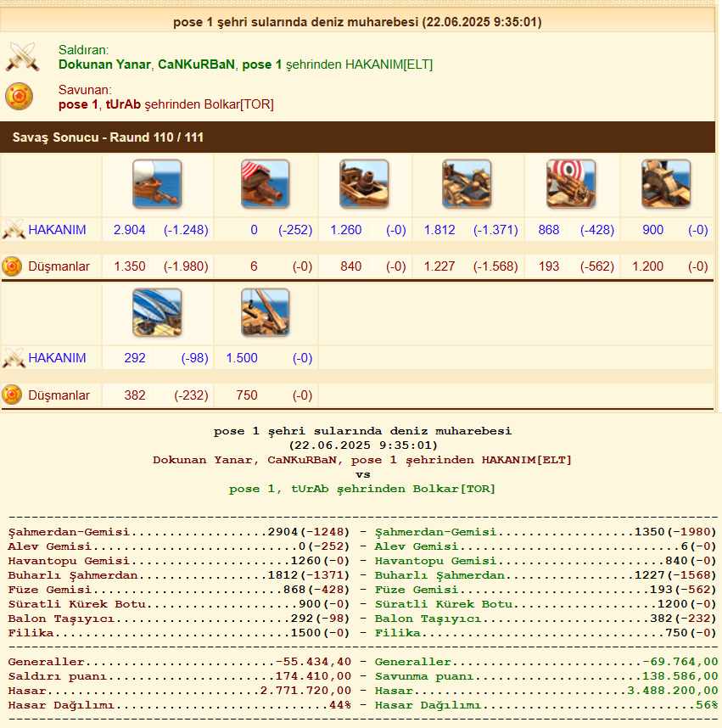
Task: Click the crossed swords attacker icon beside Saldıran
Action: coord(22,57)
